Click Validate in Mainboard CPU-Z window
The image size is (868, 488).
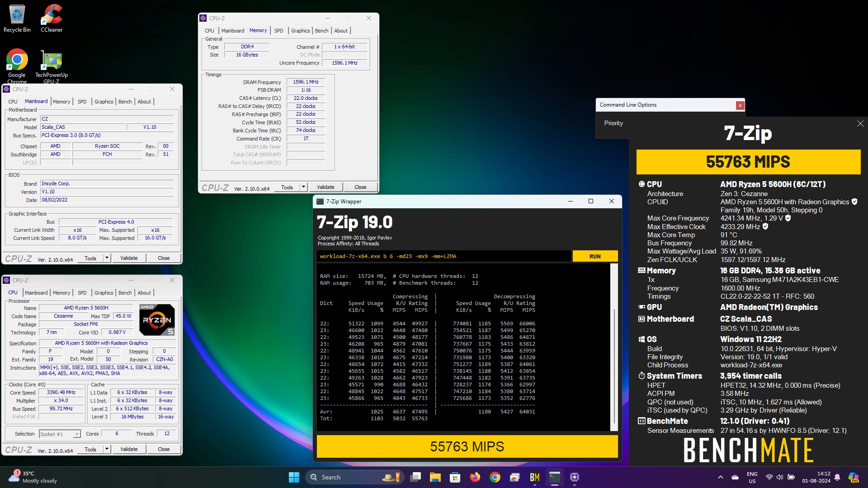pos(129,258)
